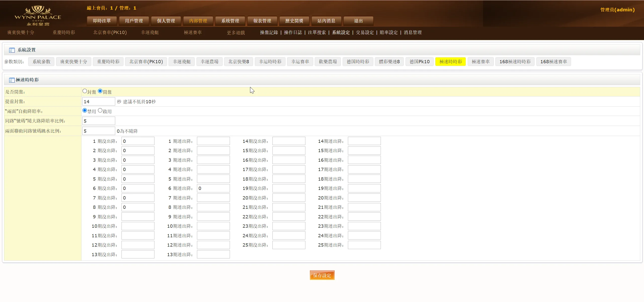The height and width of the screenshot is (302, 644).
Task: Switch to the 幸運飛艇 game tab
Action: click(150, 32)
